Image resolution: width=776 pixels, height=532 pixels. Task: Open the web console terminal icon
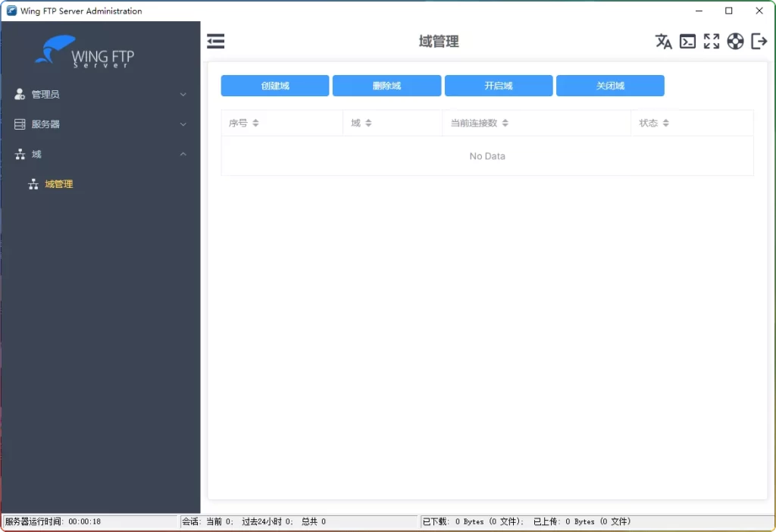pos(688,42)
